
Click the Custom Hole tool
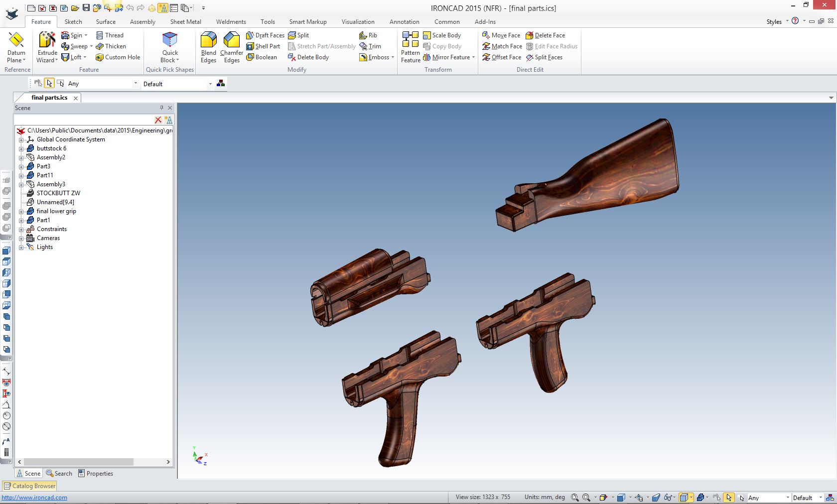[118, 57]
